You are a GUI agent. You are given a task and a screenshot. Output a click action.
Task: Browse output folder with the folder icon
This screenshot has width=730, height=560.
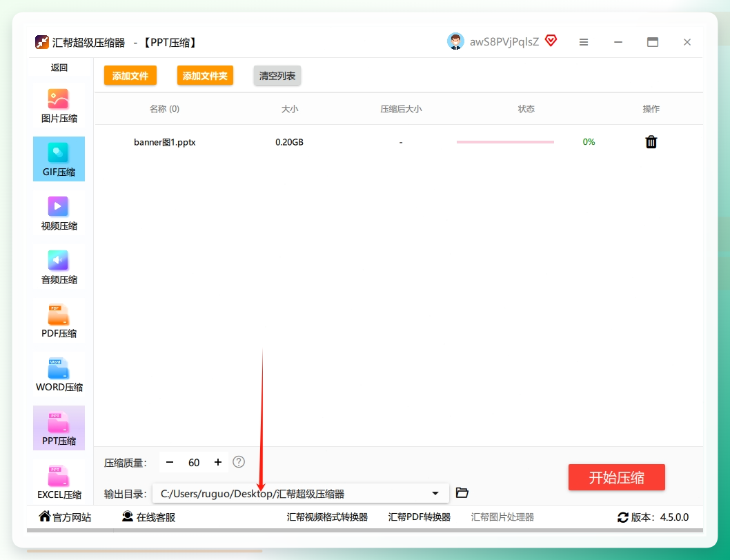tap(462, 492)
